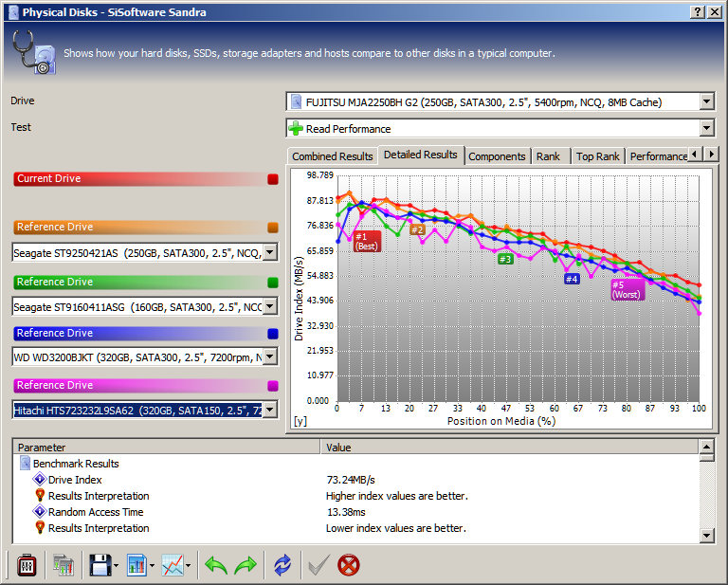Screen dimensions: 728x585
Task: Select the Detailed Results tab
Action: [421, 155]
